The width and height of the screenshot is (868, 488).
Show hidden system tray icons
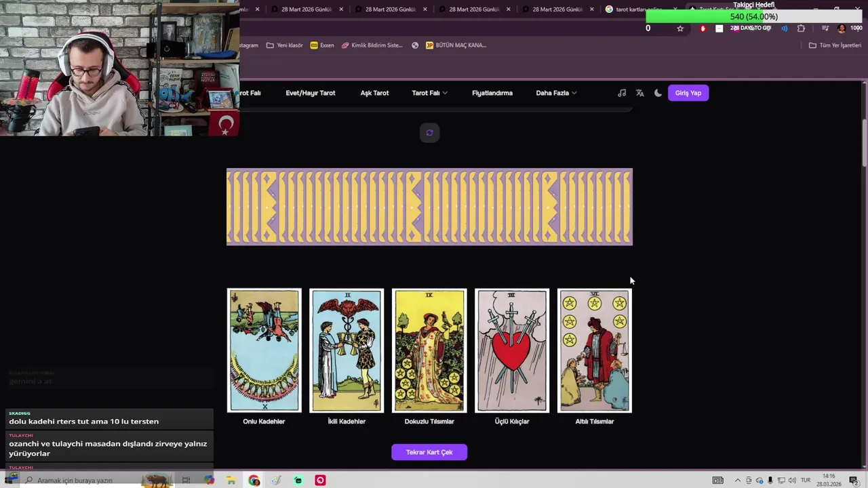coord(738,481)
